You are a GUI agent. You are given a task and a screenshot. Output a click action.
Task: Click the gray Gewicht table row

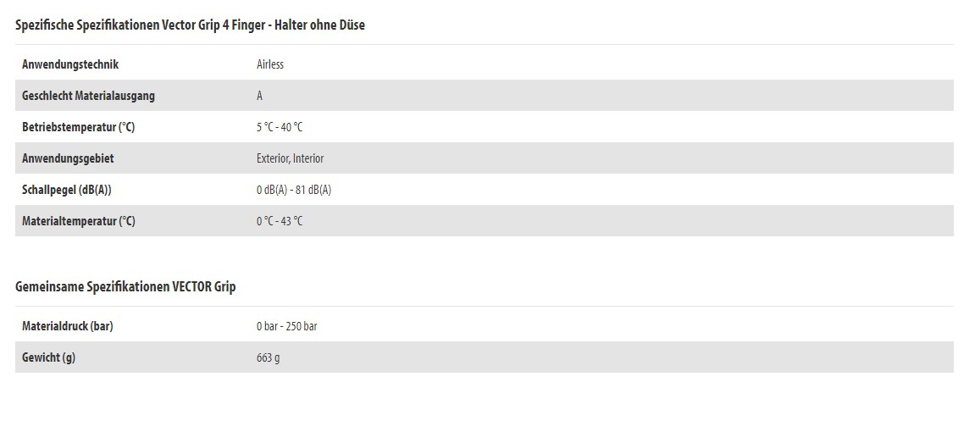(x=484, y=357)
